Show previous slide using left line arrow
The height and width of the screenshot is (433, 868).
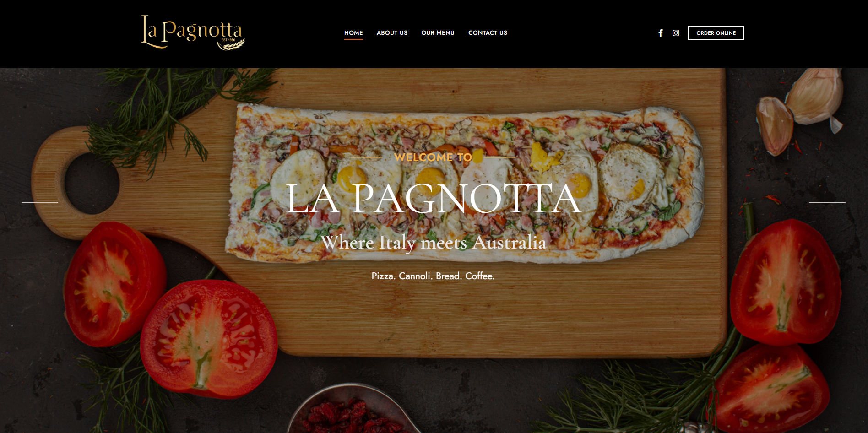[40, 202]
